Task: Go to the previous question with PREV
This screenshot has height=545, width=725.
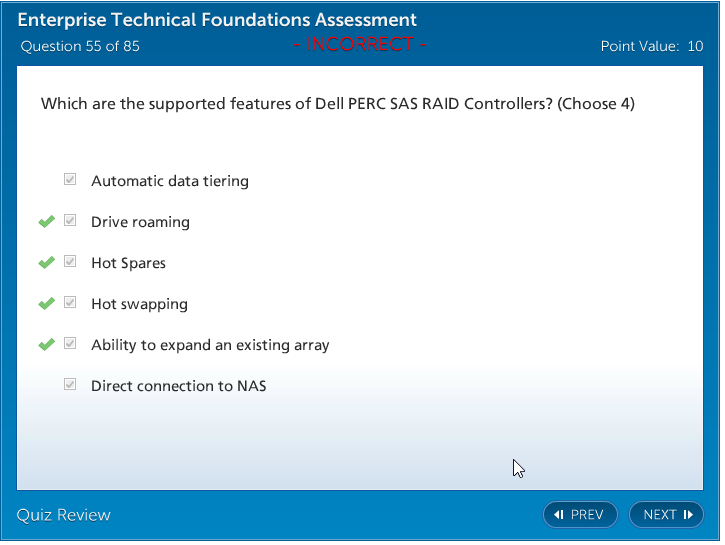Action: [580, 515]
